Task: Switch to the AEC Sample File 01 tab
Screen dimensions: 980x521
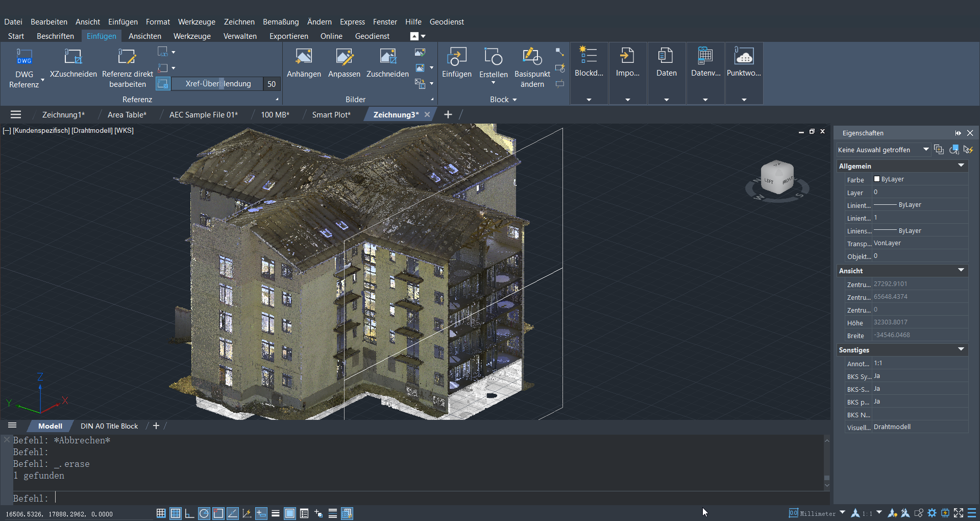Action: tap(203, 115)
